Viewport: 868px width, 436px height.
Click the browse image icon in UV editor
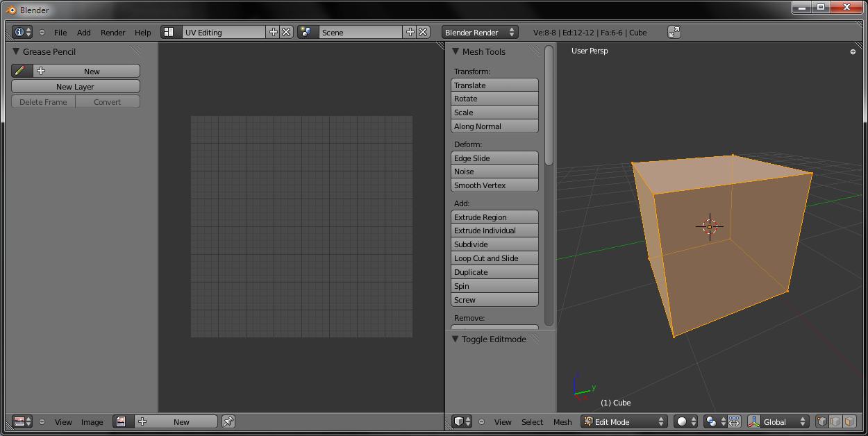[x=122, y=421]
